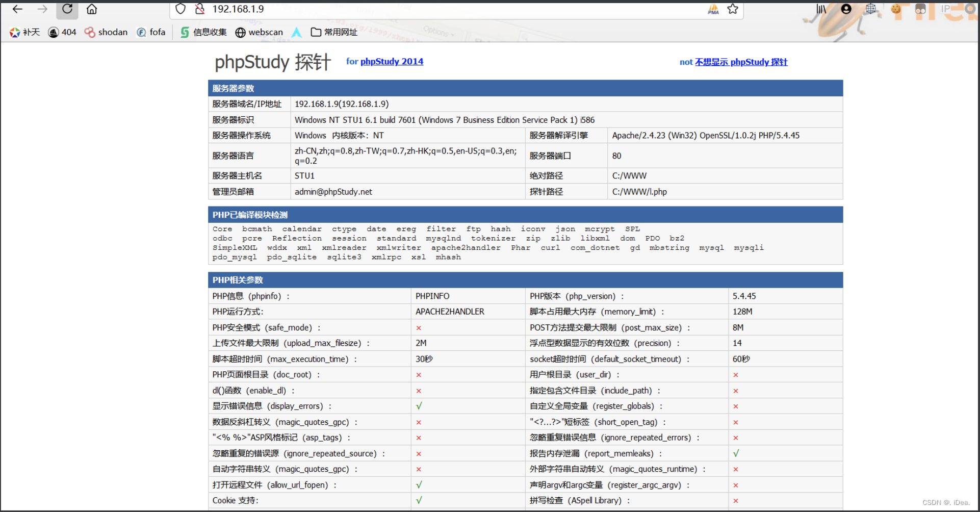Click the insecure connection lock icon

199,9
